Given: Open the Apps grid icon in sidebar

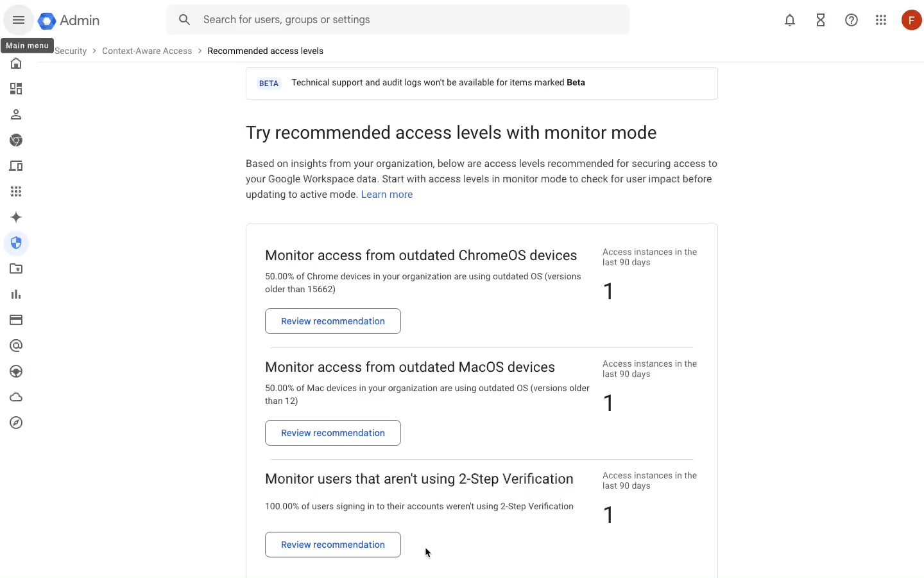Looking at the screenshot, I should pos(16,191).
